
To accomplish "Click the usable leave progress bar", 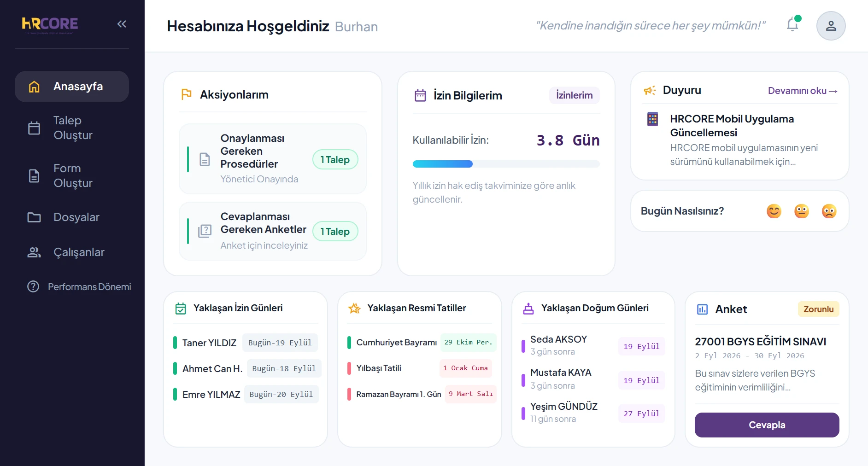I will [x=506, y=164].
